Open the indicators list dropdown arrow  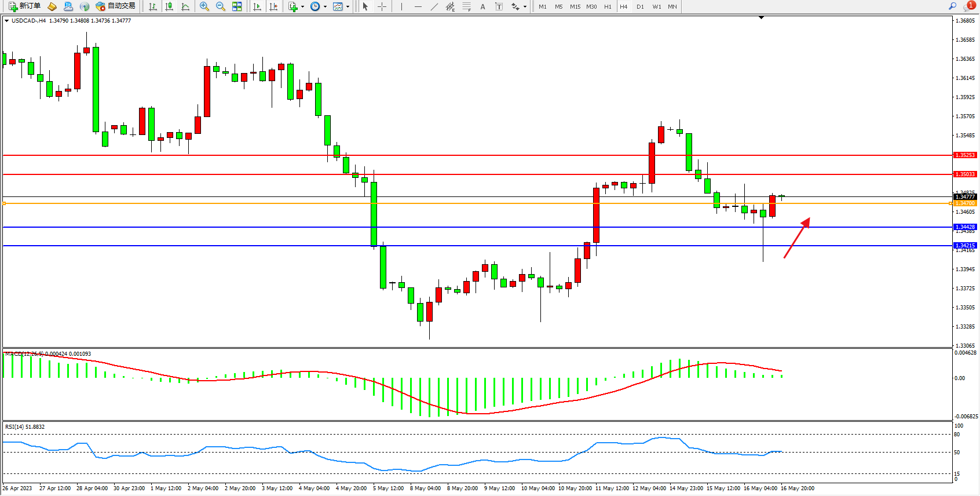click(302, 7)
